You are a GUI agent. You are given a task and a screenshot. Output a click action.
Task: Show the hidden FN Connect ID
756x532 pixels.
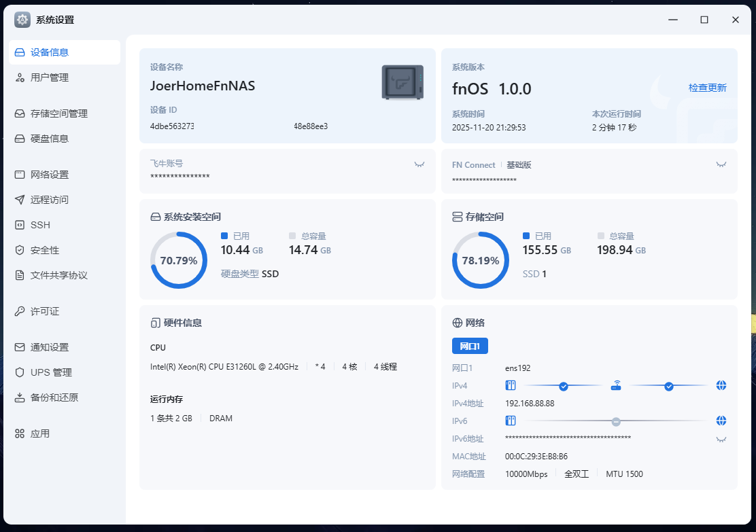pyautogui.click(x=721, y=164)
